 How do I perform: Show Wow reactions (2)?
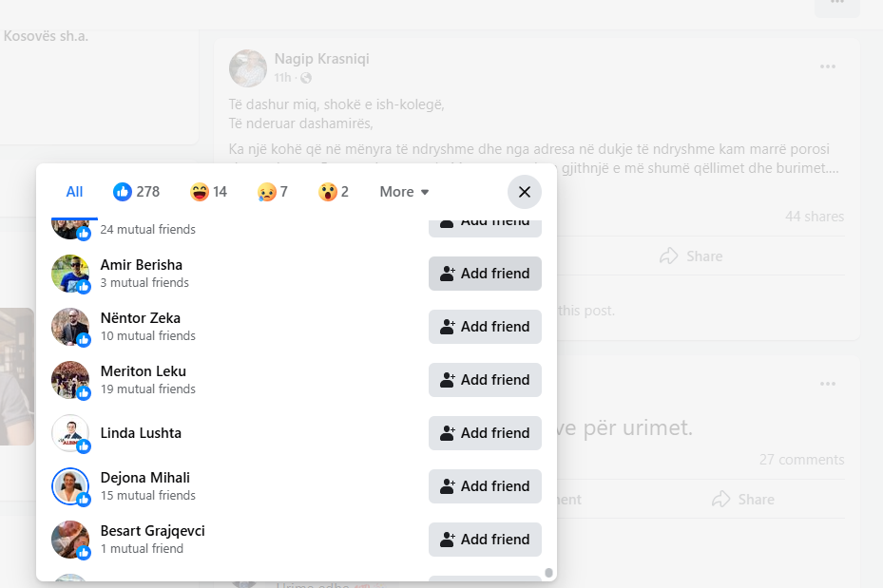pyautogui.click(x=333, y=192)
